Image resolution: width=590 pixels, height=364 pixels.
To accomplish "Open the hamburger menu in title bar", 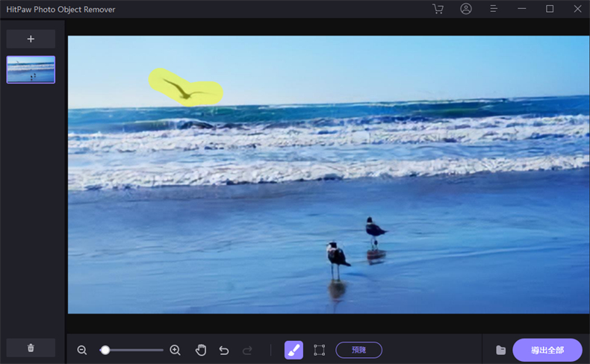I will [x=494, y=9].
